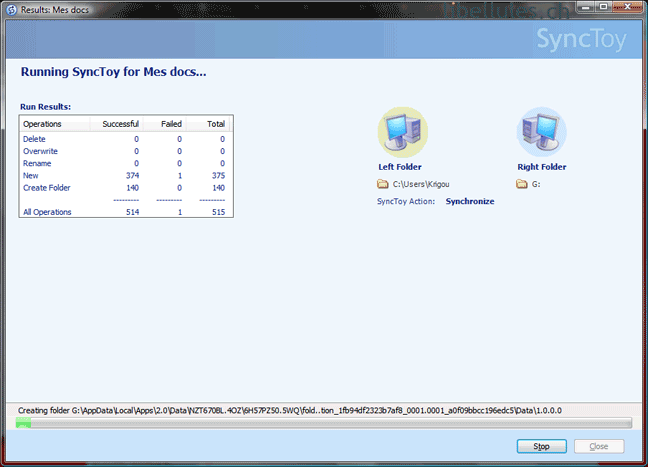The height and width of the screenshot is (467, 648).
Task: Select the Rename row label
Action: pos(37,163)
